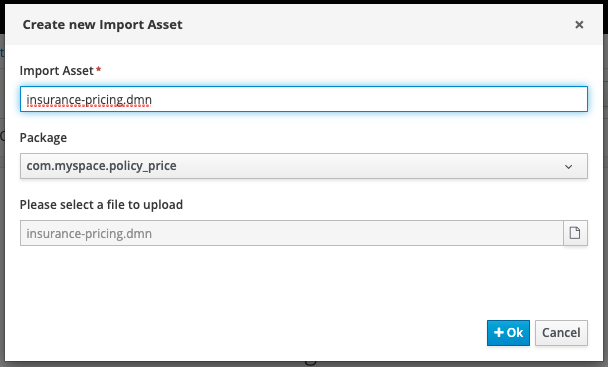Select the com.myspace.policy_price text in Package
Image resolution: width=608 pixels, height=367 pixels.
pyautogui.click(x=102, y=166)
